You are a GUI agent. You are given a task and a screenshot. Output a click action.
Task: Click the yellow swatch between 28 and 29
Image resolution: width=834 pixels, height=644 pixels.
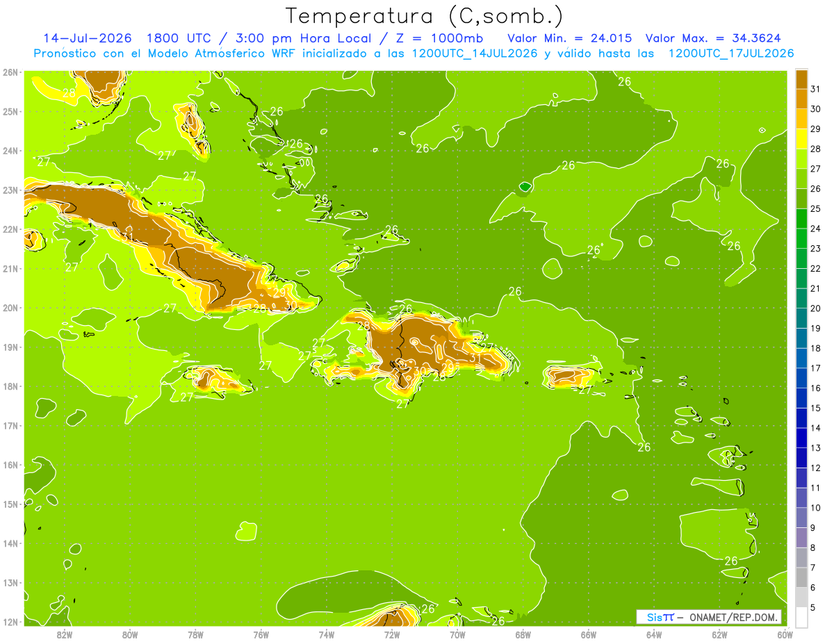coord(801,139)
